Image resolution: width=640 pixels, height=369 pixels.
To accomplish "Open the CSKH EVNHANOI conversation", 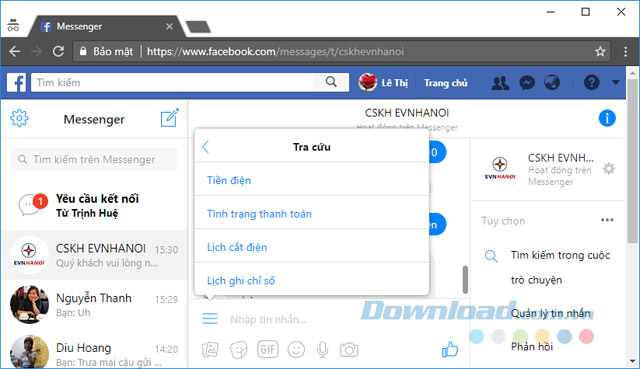I will tap(94, 255).
